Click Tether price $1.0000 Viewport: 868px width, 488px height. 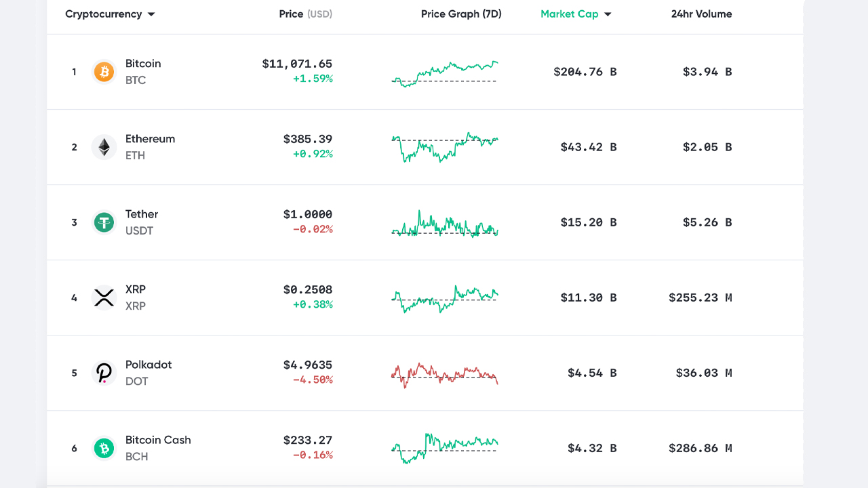click(x=308, y=214)
